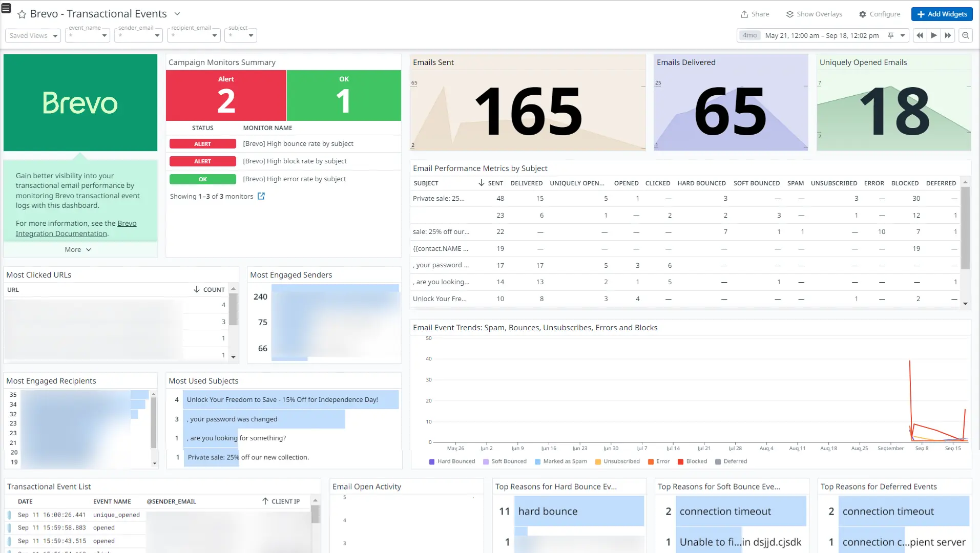This screenshot has width=980, height=553.
Task: Open the hamburger navigation menu
Action: click(6, 8)
